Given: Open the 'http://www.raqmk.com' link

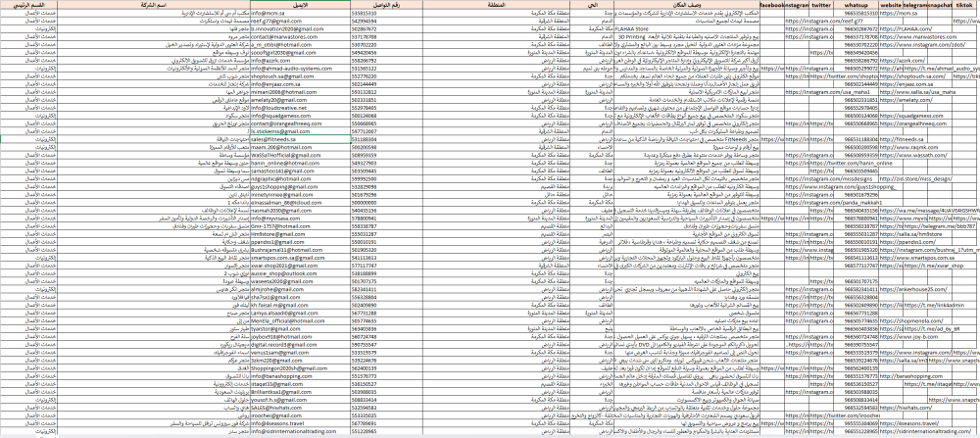Looking at the screenshot, I should click(905, 147).
